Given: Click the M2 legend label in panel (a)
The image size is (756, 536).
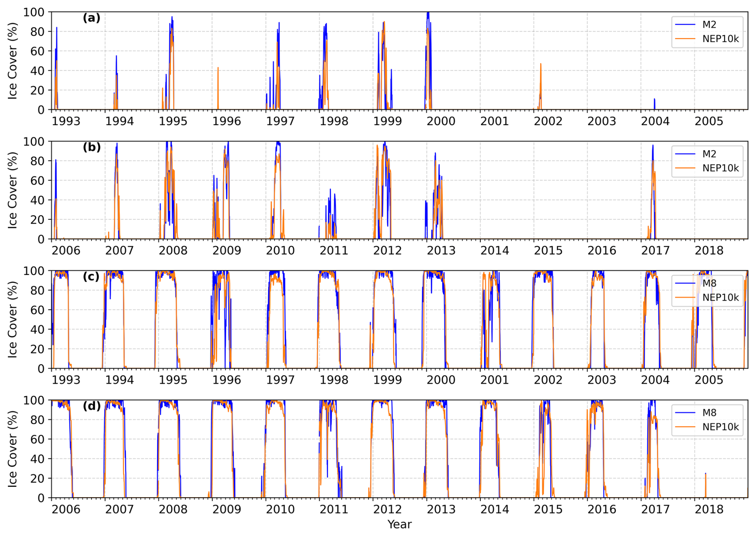Looking at the screenshot, I should pyautogui.click(x=709, y=24).
